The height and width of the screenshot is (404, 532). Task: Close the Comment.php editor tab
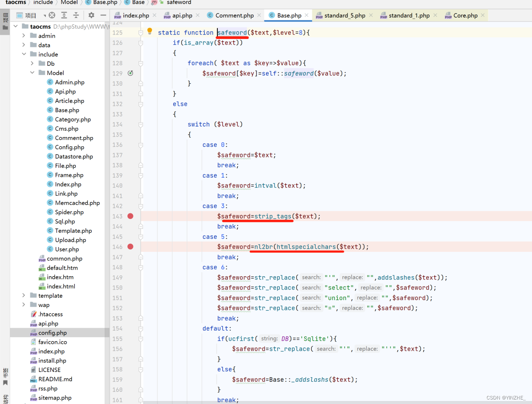coord(259,15)
